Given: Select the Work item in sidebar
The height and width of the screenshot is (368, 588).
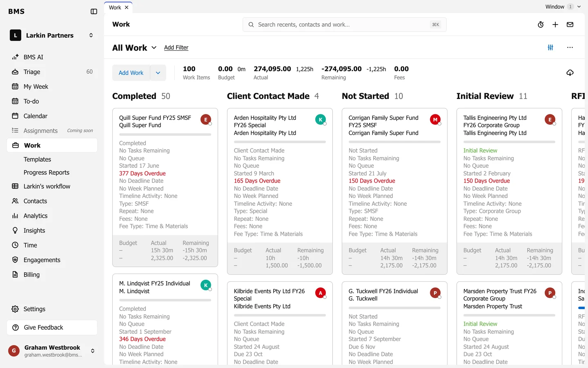Looking at the screenshot, I should click(x=52, y=146).
